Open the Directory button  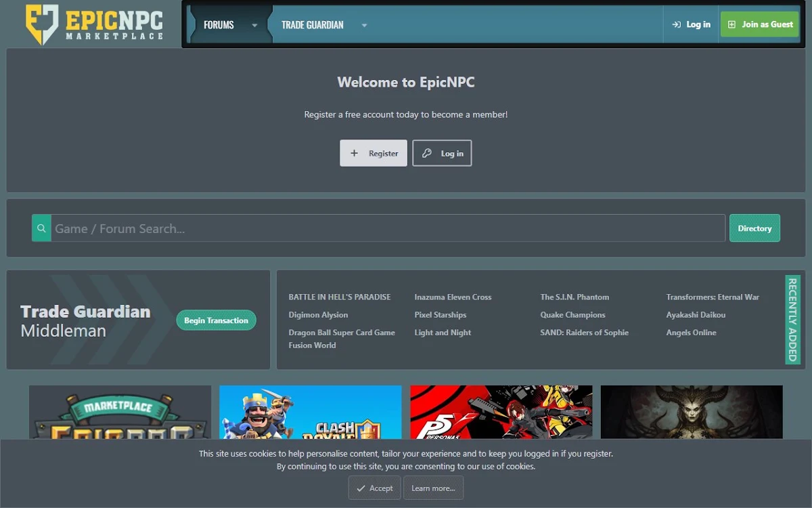click(754, 228)
